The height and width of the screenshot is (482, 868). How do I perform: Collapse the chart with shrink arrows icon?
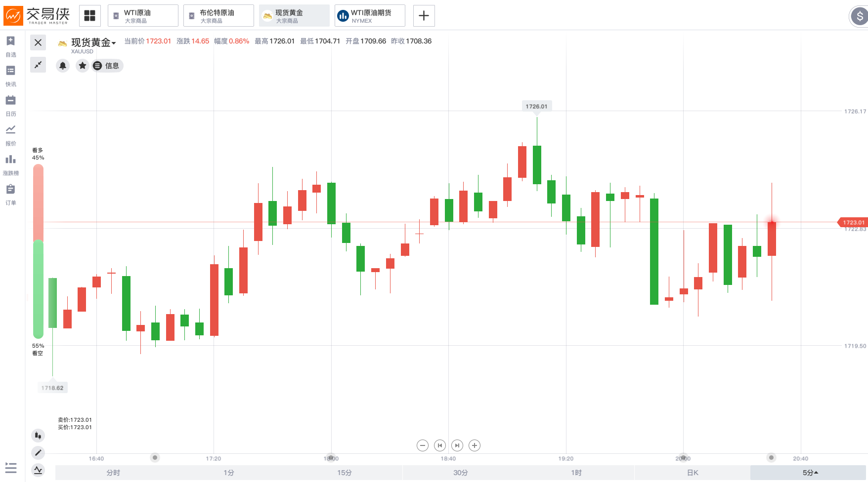(38, 65)
